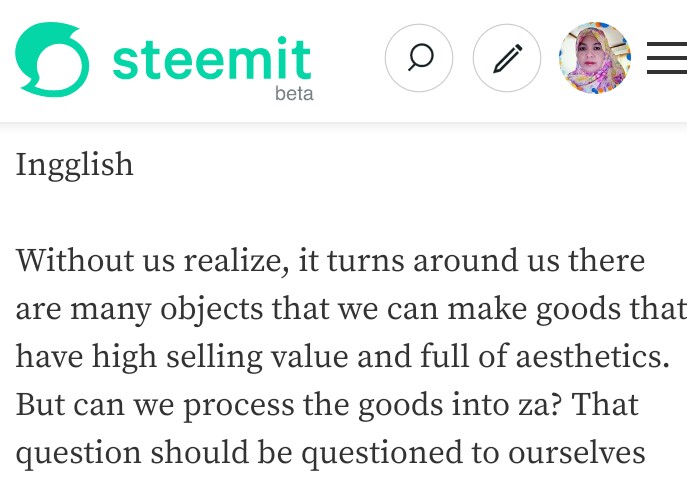Write a new post via pencil icon
Image resolution: width=687 pixels, height=500 pixels.
506,58
